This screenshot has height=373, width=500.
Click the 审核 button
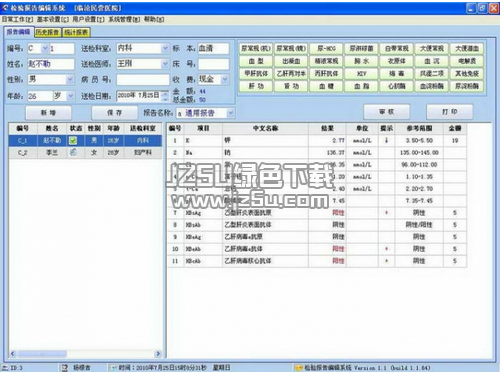pos(387,112)
